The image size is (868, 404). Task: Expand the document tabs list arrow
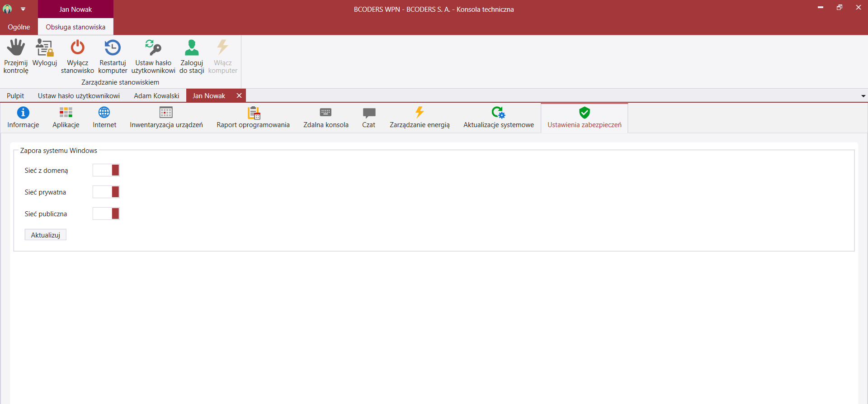[x=863, y=96]
